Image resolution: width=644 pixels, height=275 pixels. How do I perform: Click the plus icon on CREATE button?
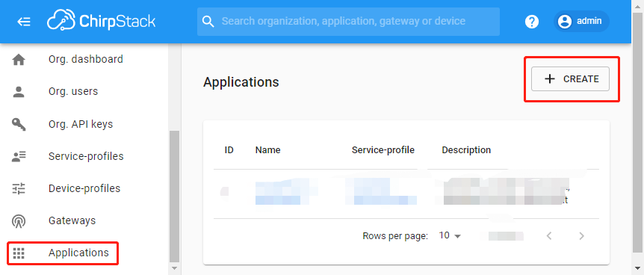[x=550, y=79]
